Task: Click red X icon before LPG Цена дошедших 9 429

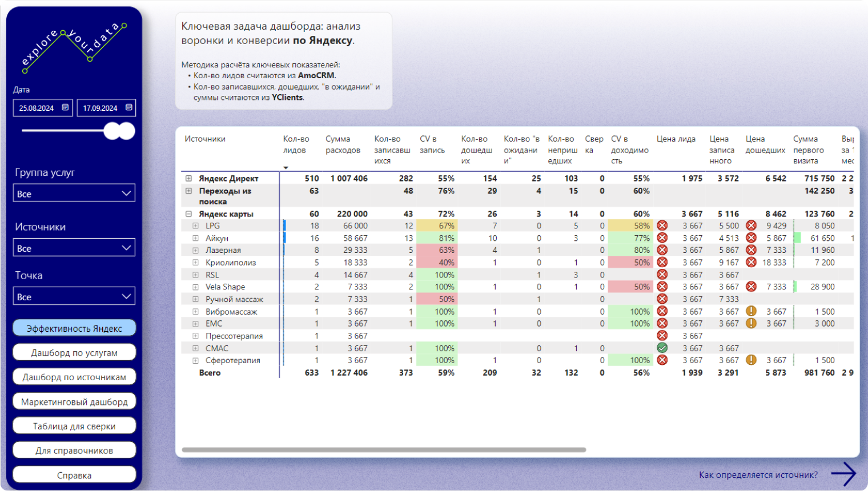Action: 752,226
